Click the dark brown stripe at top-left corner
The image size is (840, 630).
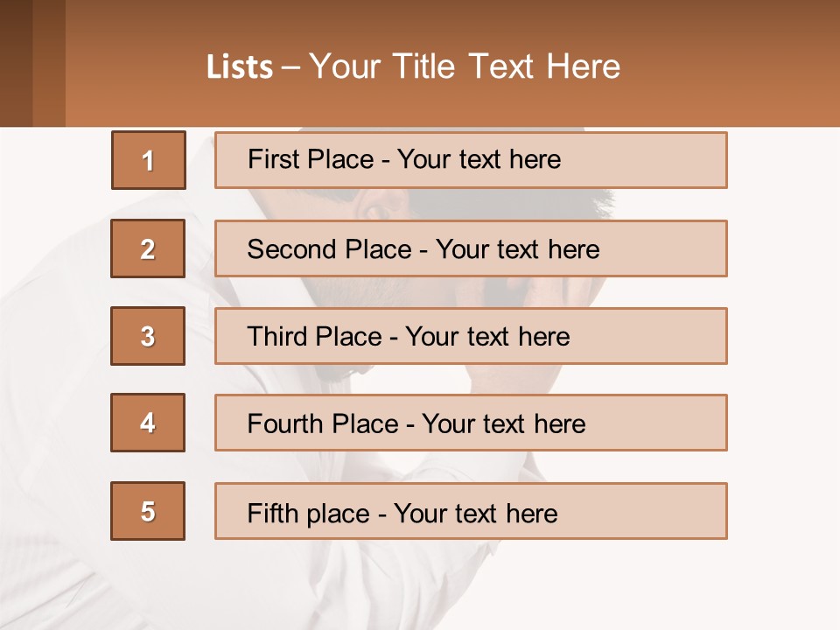click(16, 63)
